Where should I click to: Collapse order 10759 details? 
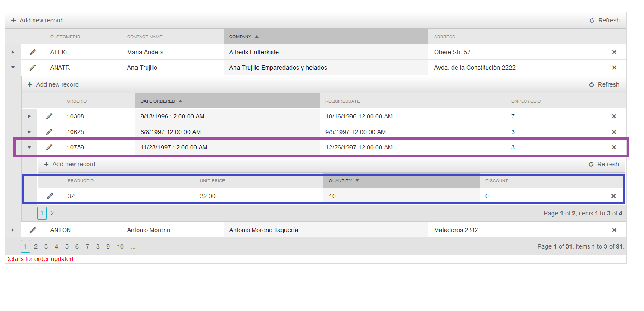pos(29,147)
